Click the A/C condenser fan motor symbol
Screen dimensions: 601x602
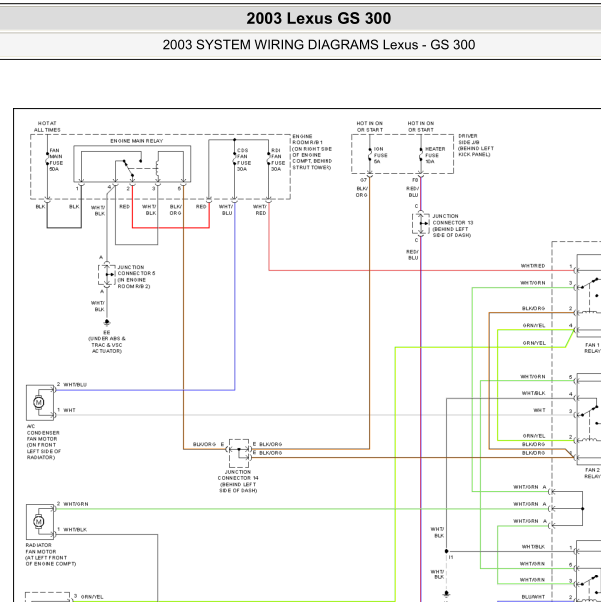click(x=40, y=403)
